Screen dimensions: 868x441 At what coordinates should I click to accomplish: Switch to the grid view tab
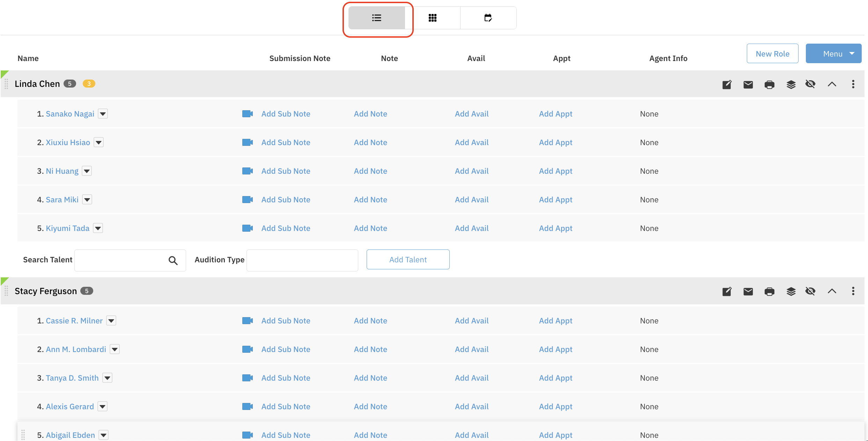(432, 18)
